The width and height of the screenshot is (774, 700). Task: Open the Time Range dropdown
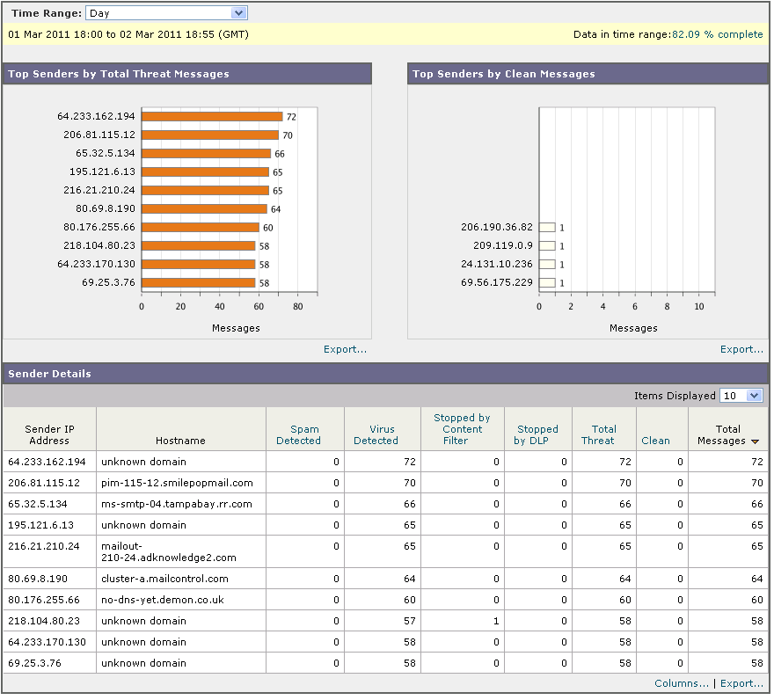(166, 13)
